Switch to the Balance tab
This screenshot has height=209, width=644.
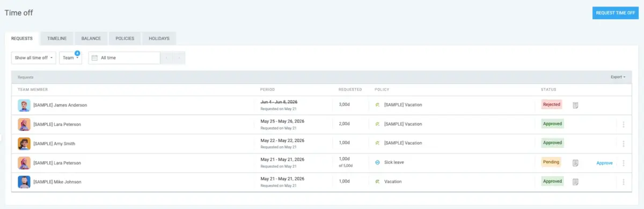click(x=91, y=39)
